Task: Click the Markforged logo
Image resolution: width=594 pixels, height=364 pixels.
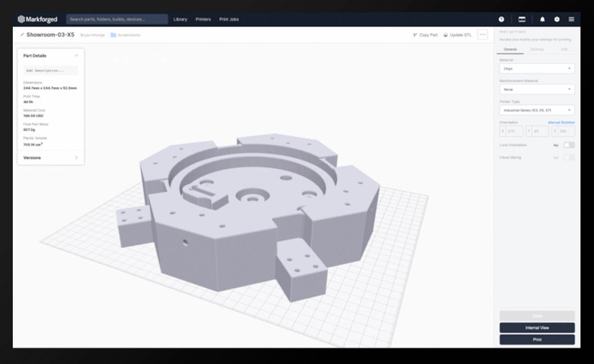Action: (38, 20)
